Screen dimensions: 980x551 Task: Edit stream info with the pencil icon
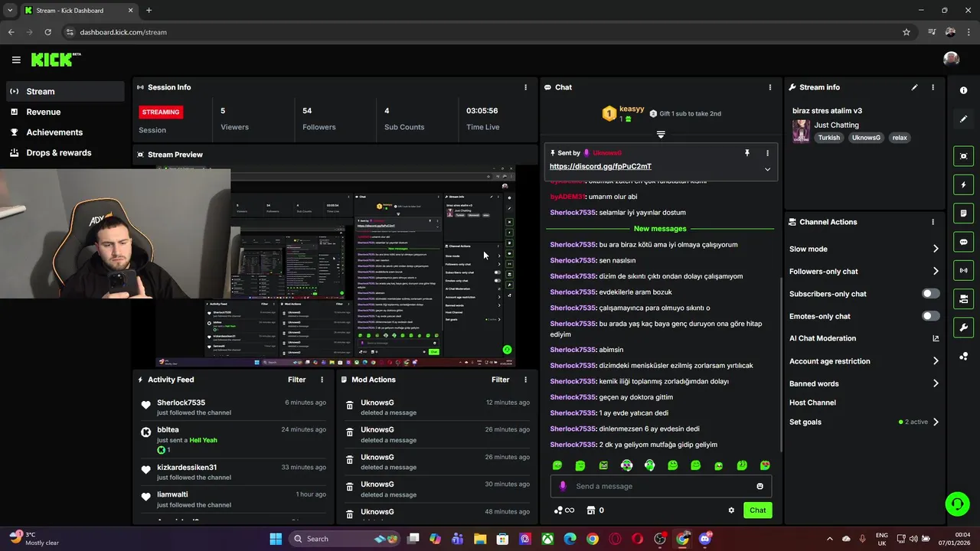pyautogui.click(x=914, y=87)
